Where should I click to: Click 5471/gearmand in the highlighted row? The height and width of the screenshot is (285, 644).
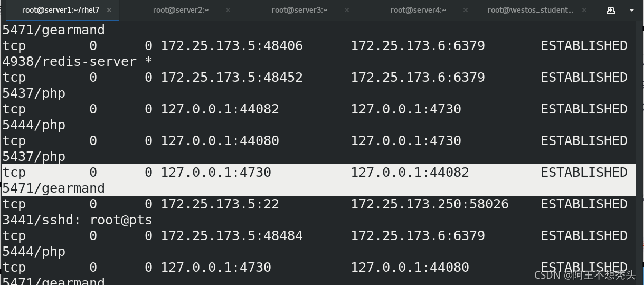[53, 188]
